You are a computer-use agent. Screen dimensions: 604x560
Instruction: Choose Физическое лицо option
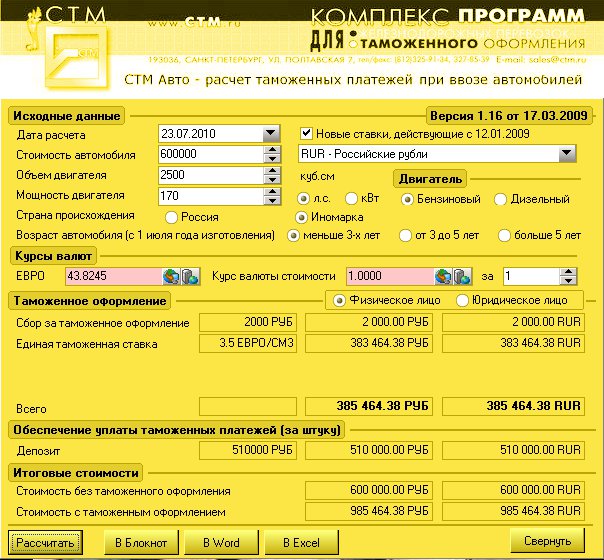(x=339, y=300)
